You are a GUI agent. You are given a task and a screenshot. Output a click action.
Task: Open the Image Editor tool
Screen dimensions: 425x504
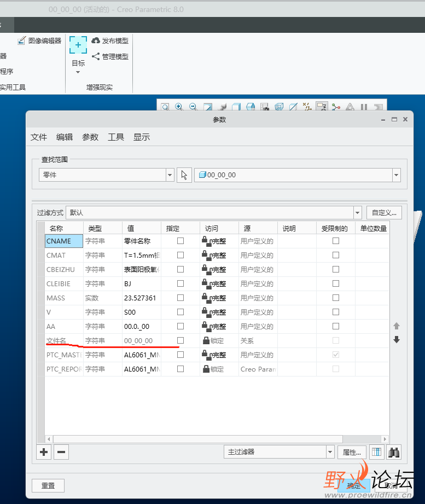[x=39, y=41]
